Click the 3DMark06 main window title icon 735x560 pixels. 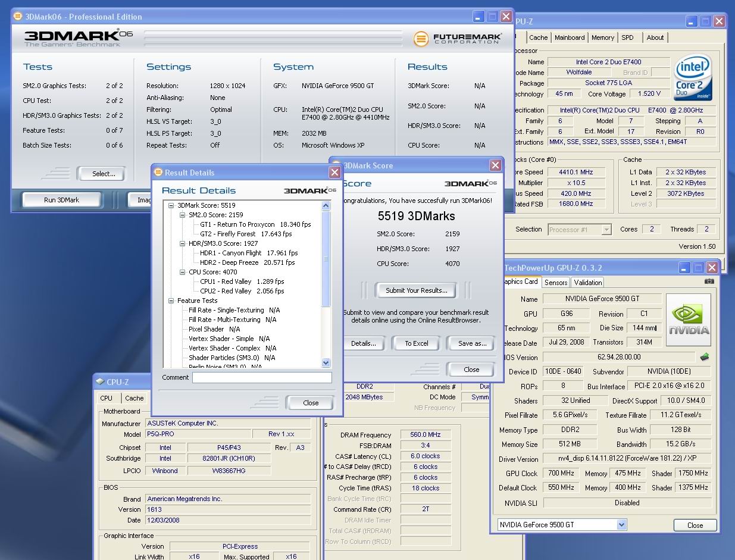[x=18, y=17]
